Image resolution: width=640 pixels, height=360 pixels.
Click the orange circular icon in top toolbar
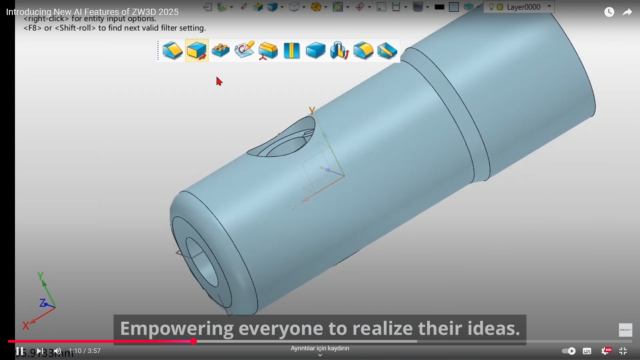tap(316, 7)
